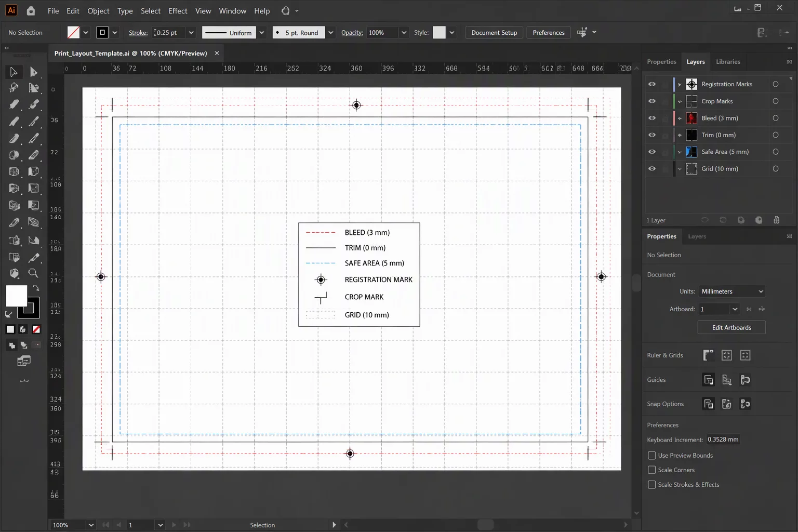
Task: Open the search help icon beside Help menu
Action: (x=286, y=10)
